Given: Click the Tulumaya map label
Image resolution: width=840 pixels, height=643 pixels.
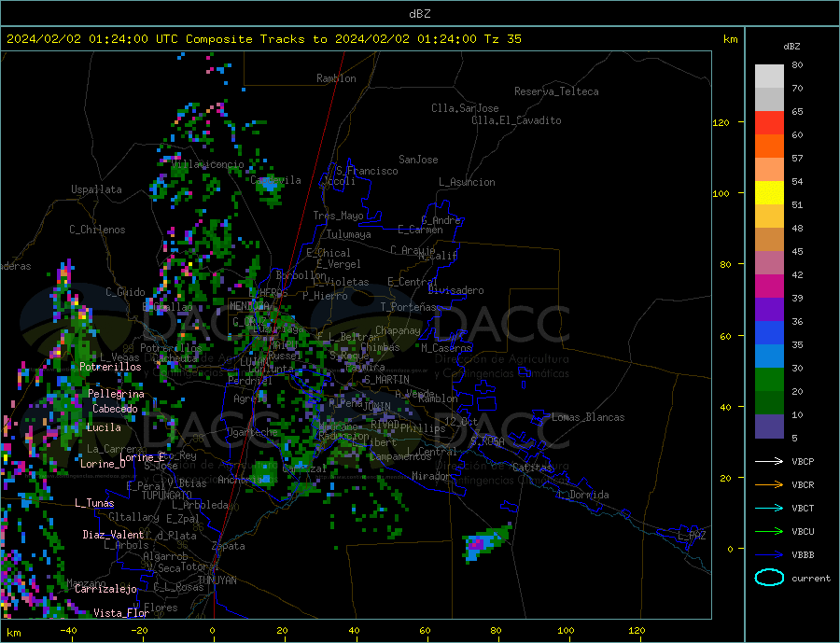Looking at the screenshot, I should tap(349, 234).
